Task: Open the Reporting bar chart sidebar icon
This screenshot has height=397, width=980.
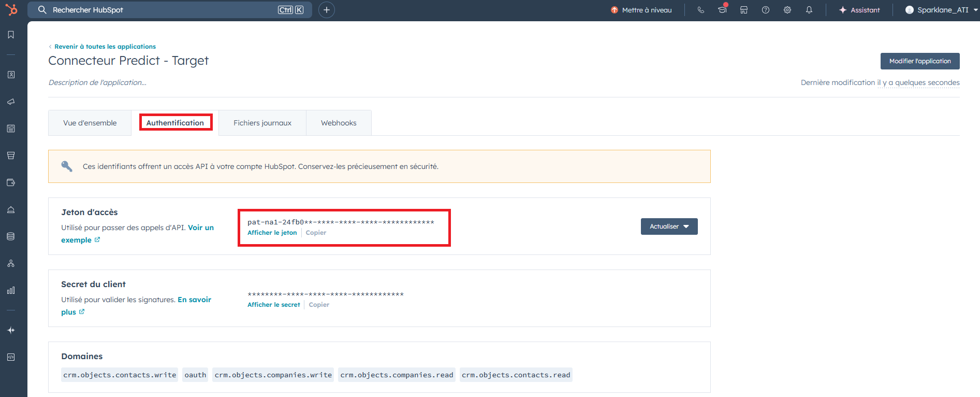Action: click(11, 290)
